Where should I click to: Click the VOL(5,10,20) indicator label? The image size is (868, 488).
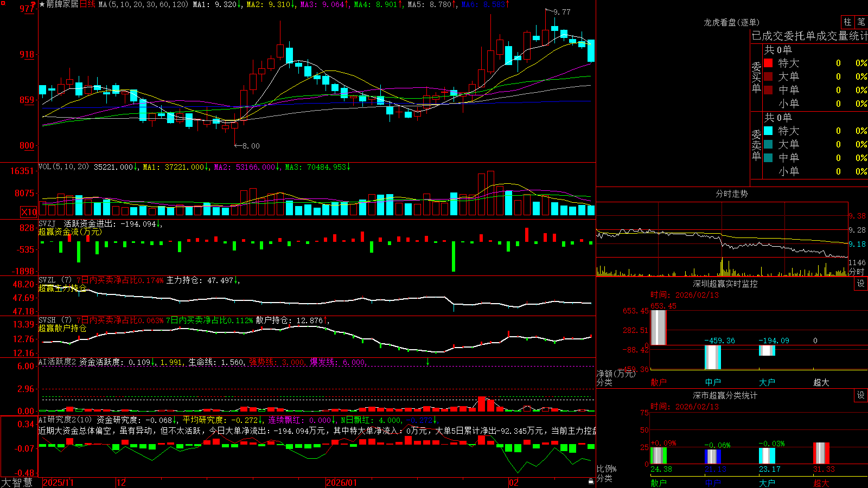click(64, 167)
